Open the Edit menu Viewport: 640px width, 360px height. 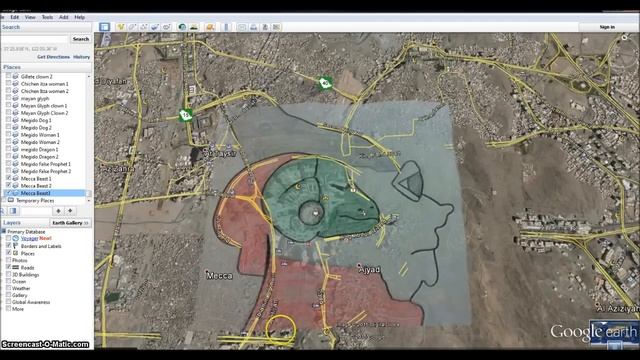click(x=15, y=17)
